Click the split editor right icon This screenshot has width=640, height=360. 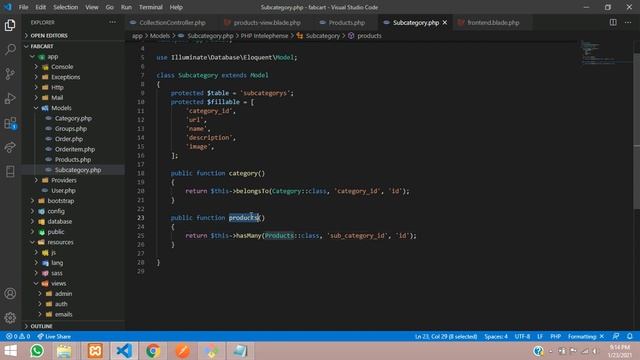pos(613,22)
